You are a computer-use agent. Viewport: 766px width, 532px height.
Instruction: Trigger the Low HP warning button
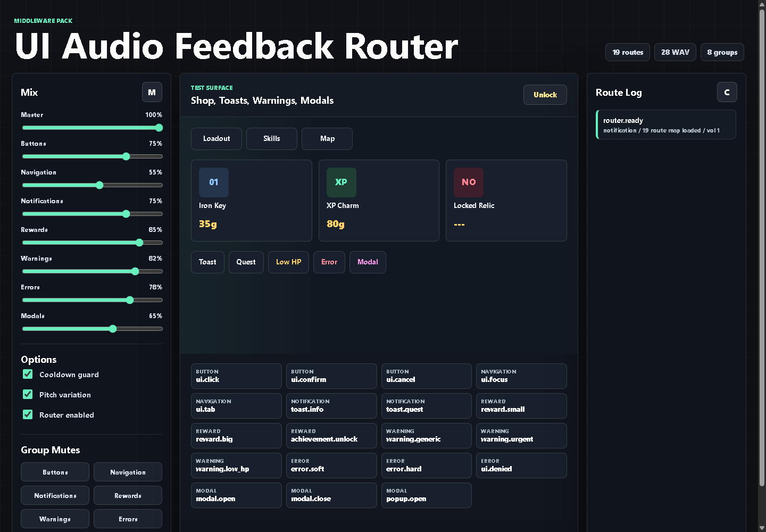289,262
